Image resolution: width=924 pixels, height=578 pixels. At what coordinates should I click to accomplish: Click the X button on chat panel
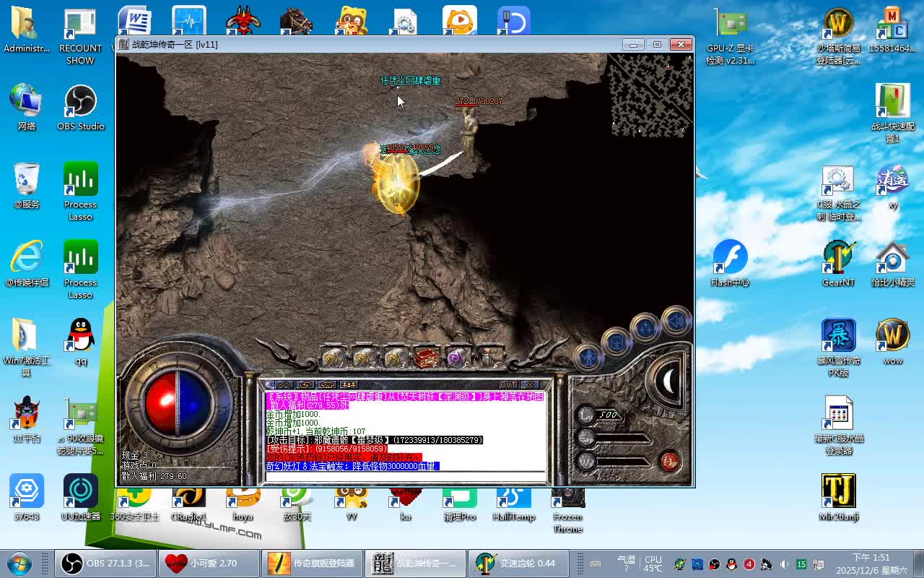pyautogui.click(x=530, y=385)
